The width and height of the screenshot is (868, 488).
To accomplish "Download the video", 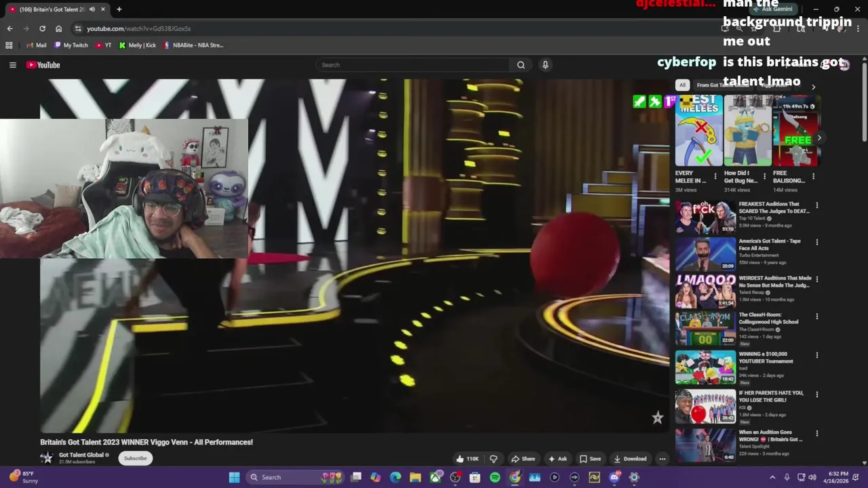I will point(630,459).
